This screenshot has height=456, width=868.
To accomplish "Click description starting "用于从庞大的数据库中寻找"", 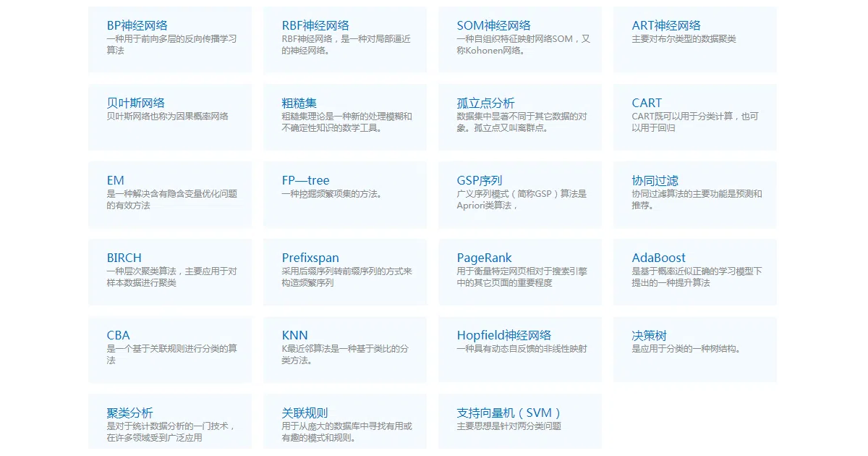I will (x=347, y=432).
